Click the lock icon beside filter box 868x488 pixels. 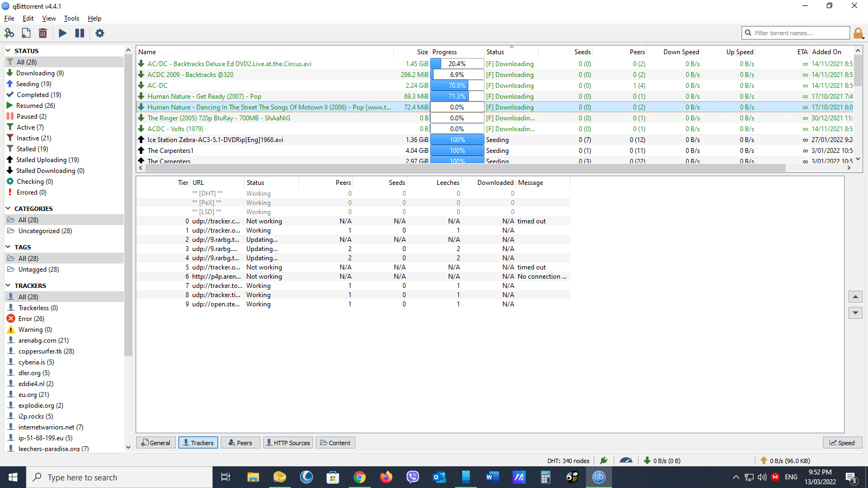click(858, 33)
